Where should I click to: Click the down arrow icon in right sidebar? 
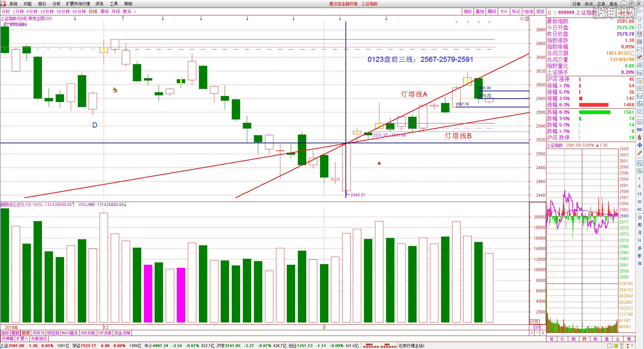pyautogui.click(x=640, y=27)
